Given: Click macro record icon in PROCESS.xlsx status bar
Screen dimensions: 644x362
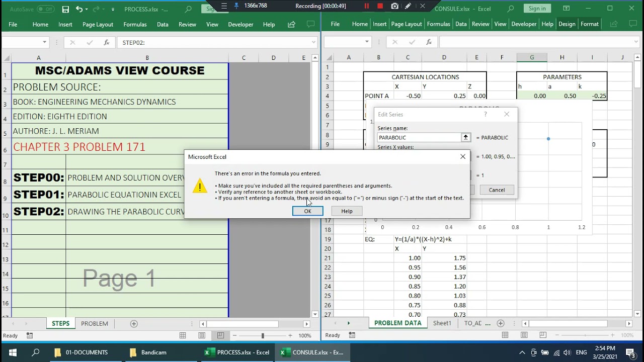Looking at the screenshot, I should click(30, 335).
